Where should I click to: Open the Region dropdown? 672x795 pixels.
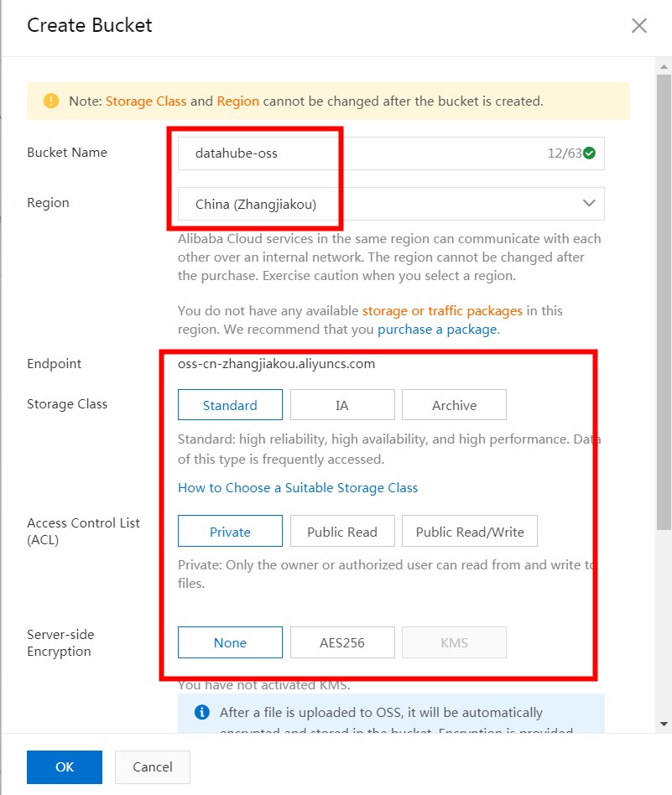click(x=588, y=203)
